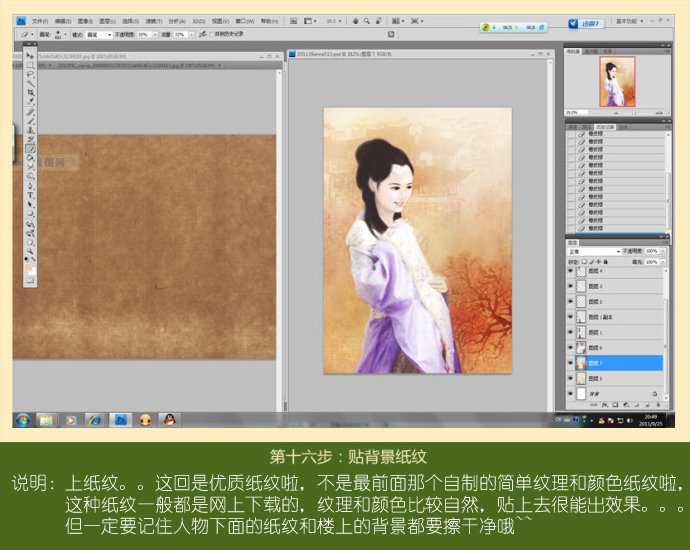
Task: Select the Clone Stamp tool
Action: click(x=30, y=130)
